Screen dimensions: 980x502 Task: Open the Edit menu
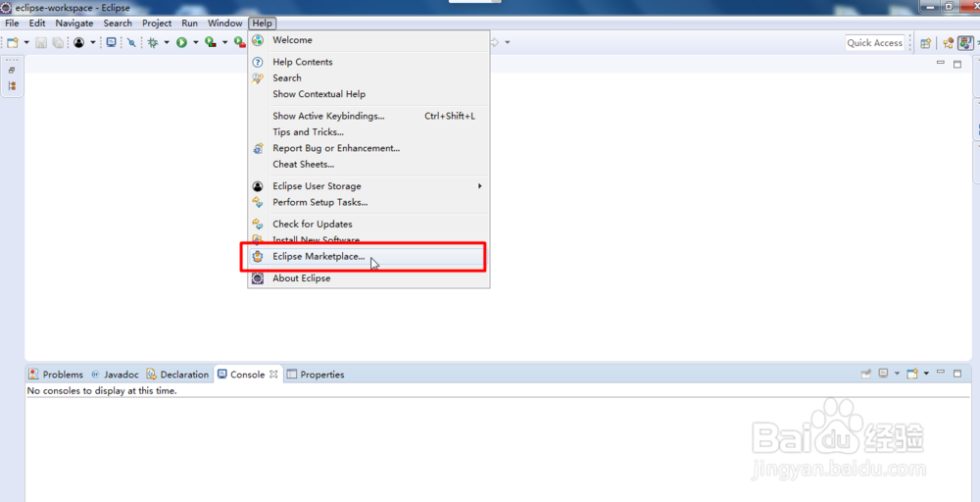point(37,24)
